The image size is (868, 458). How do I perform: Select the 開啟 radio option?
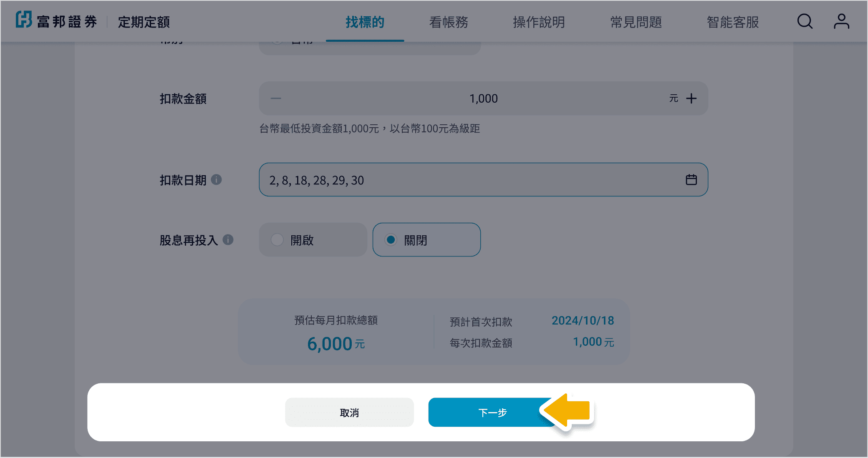277,240
